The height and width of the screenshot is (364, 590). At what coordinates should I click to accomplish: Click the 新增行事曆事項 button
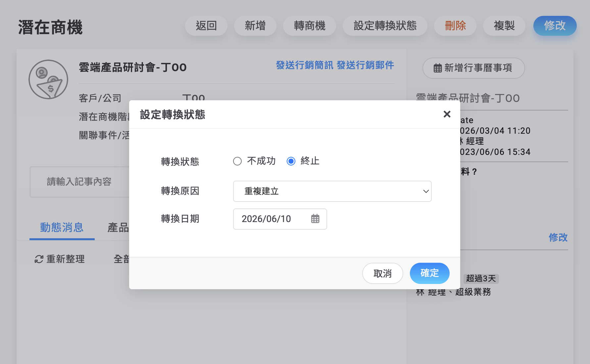pos(473,68)
